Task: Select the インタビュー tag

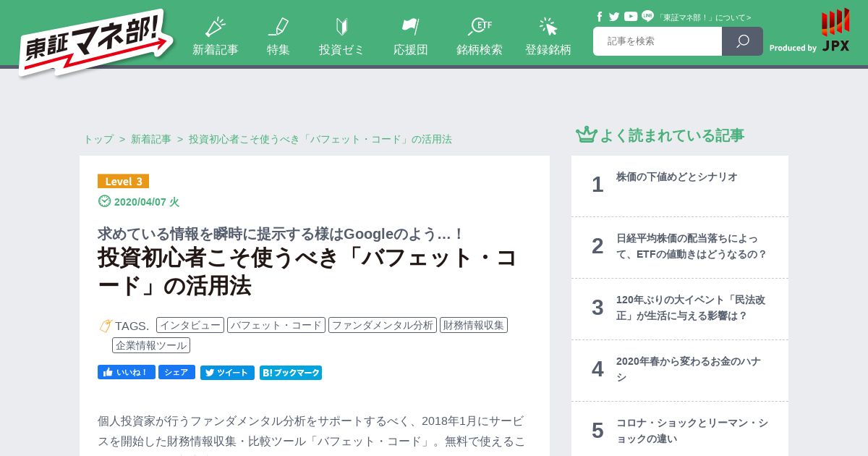Action: click(x=190, y=325)
